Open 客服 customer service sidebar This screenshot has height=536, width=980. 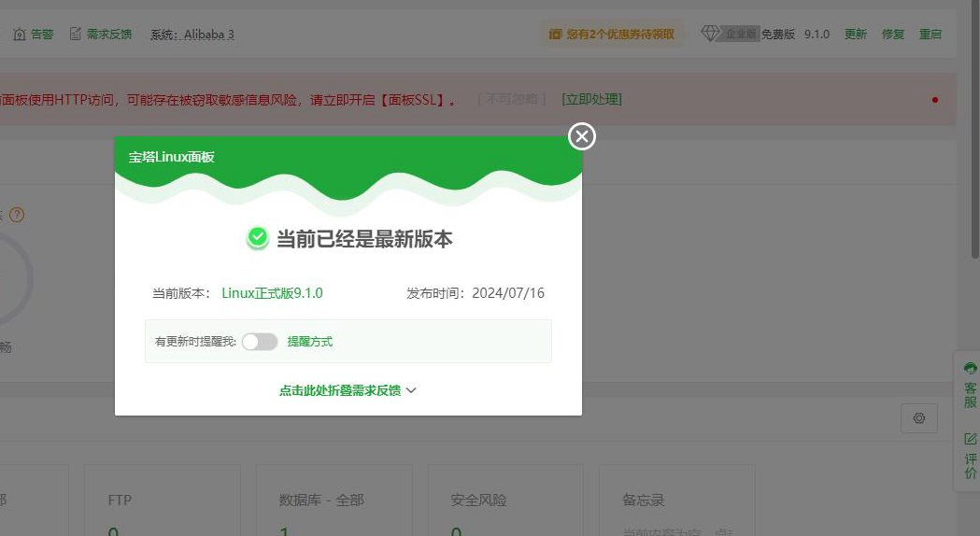[970, 386]
